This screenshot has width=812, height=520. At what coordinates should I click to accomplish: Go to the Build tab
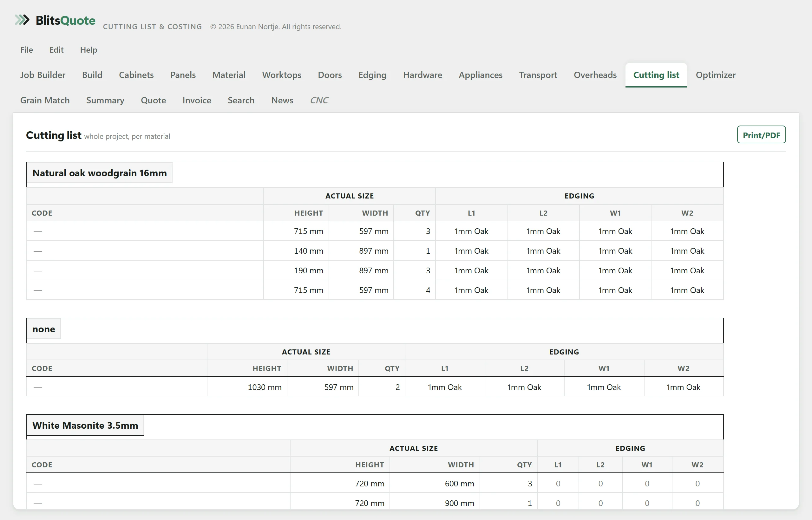92,75
